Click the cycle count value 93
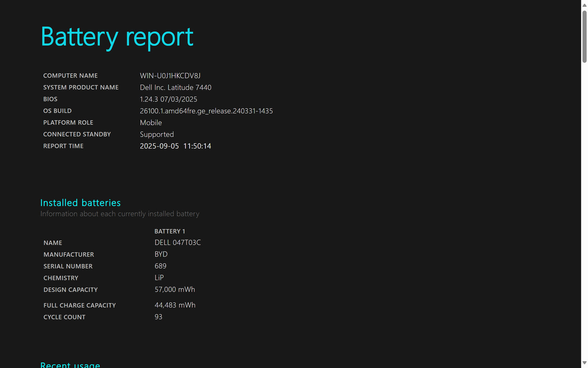The image size is (588, 368). click(158, 317)
